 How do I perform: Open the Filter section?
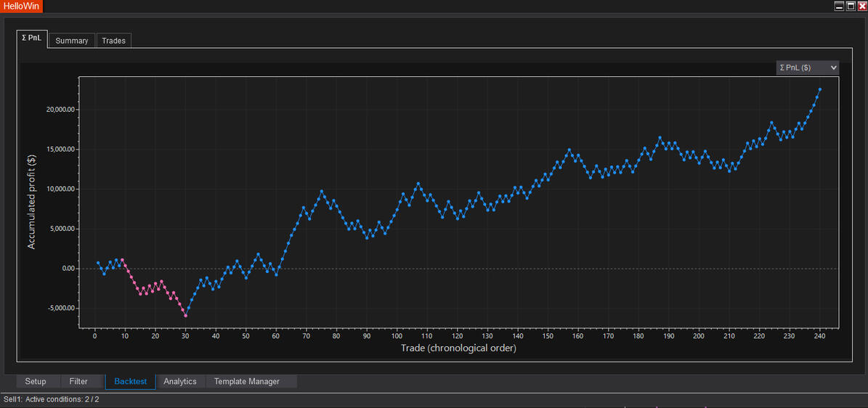pyautogui.click(x=78, y=381)
